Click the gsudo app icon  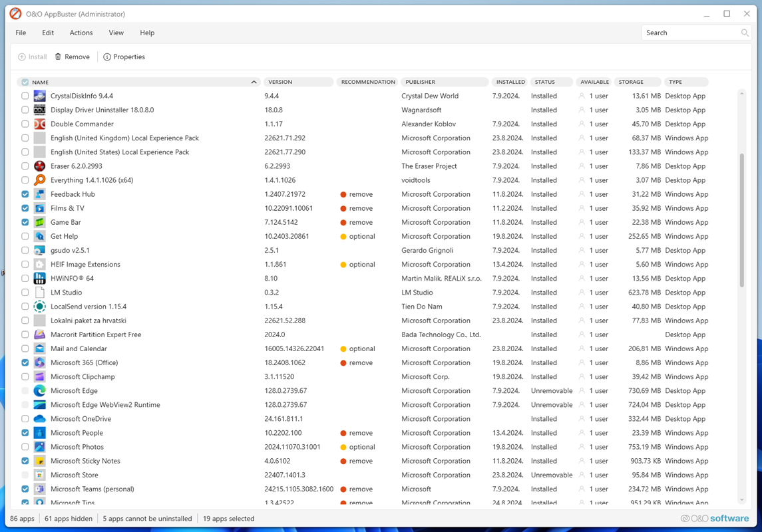point(39,251)
